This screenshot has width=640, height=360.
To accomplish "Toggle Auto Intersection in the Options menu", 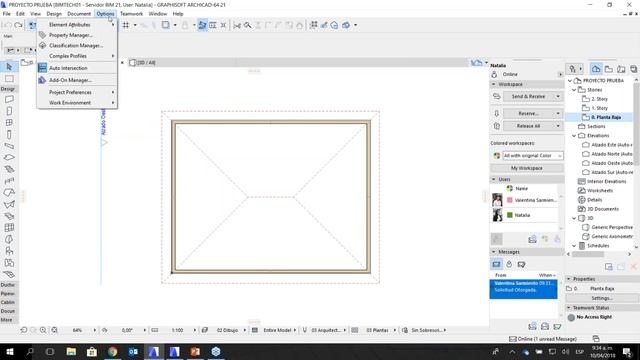I will tap(77, 68).
